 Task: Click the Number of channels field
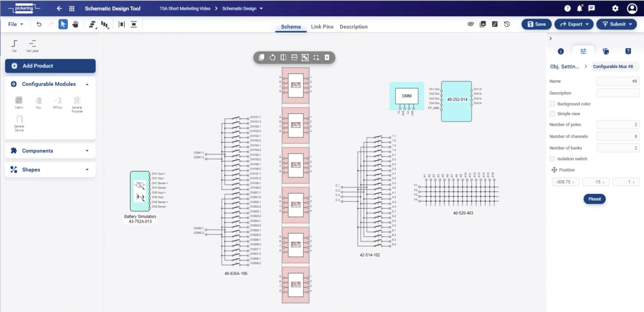coord(618,136)
